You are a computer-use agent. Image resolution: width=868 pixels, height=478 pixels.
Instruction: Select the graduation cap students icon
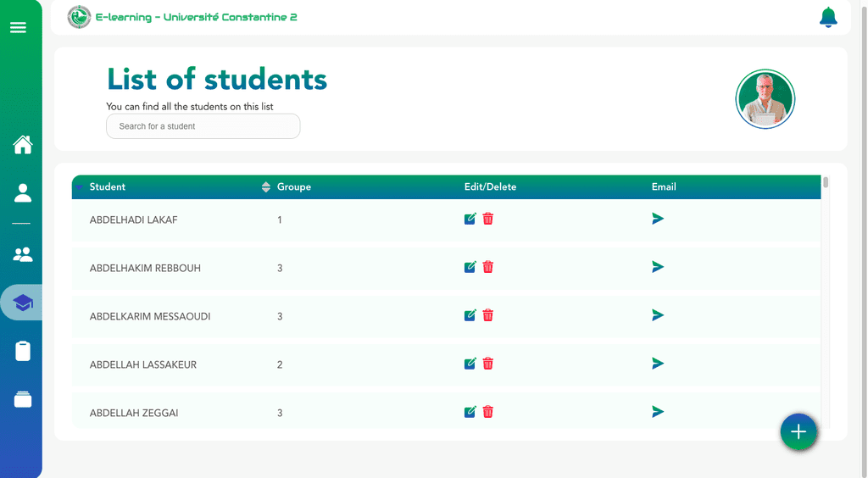[x=23, y=303]
